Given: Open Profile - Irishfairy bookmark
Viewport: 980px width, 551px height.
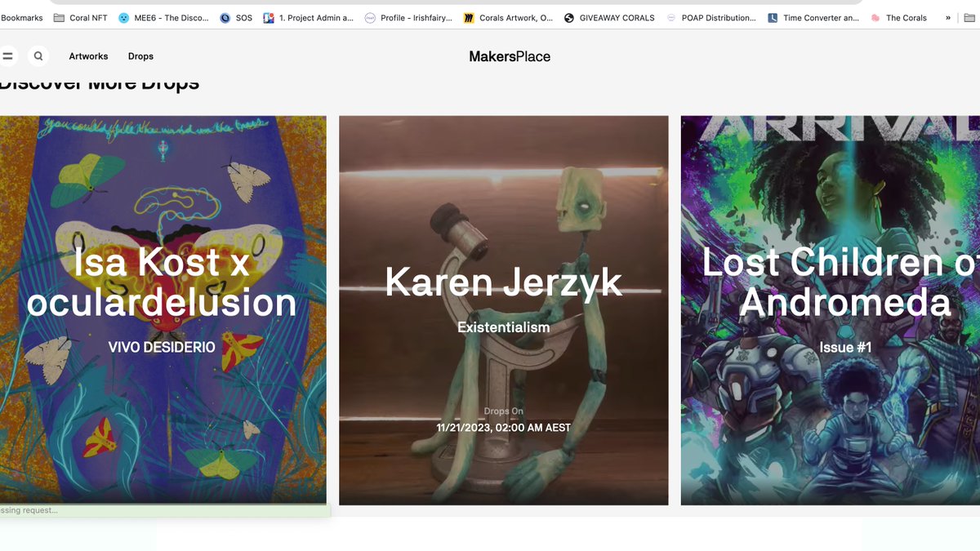Looking at the screenshot, I should point(408,17).
